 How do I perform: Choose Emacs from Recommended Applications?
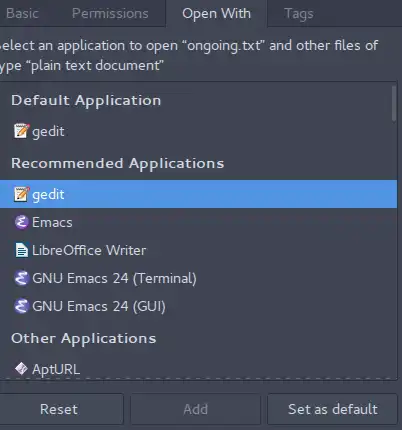click(198, 222)
